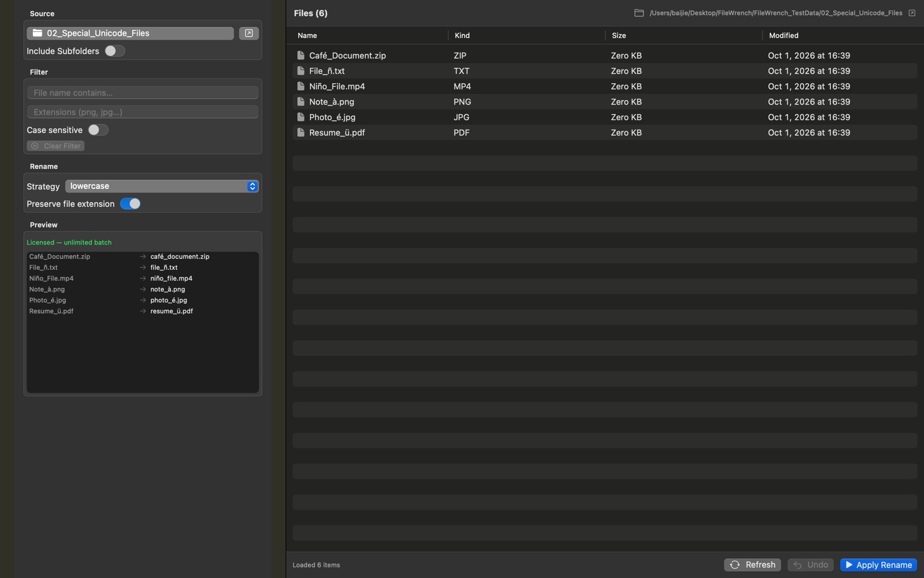Toggle the Case sensitive switch
This screenshot has height=578, width=924.
coord(98,130)
